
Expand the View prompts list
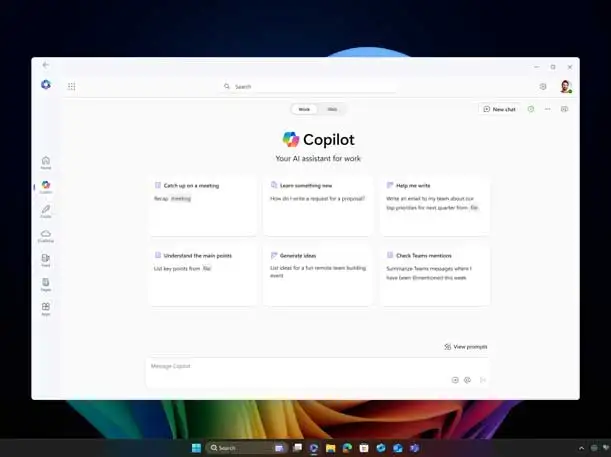(x=466, y=347)
